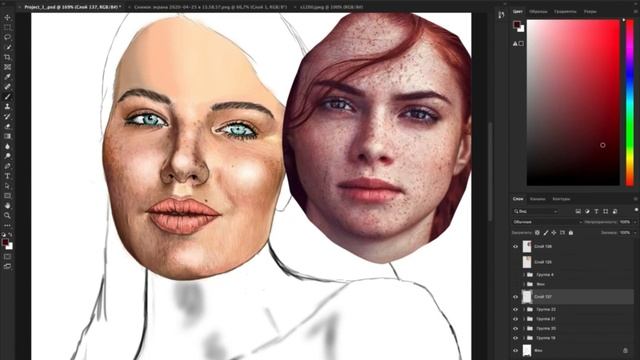Hide group Группа 22

click(516, 309)
